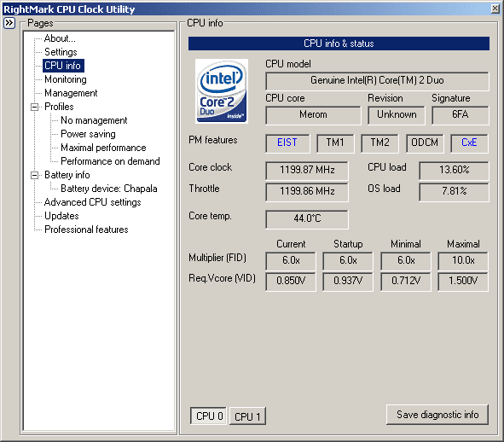504x442 pixels.
Task: Click the ODCM feature indicator
Action: point(425,143)
